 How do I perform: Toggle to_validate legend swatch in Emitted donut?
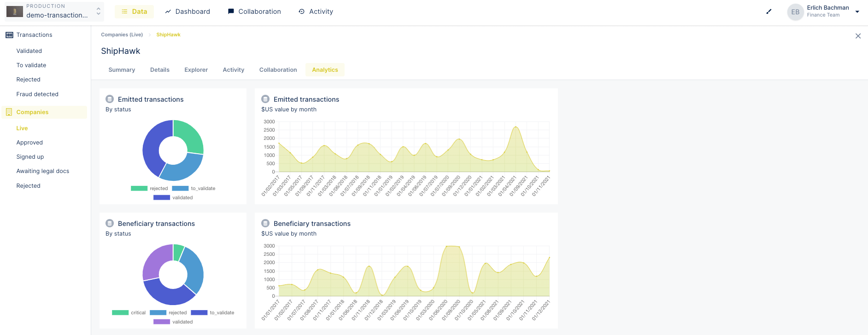pyautogui.click(x=180, y=188)
